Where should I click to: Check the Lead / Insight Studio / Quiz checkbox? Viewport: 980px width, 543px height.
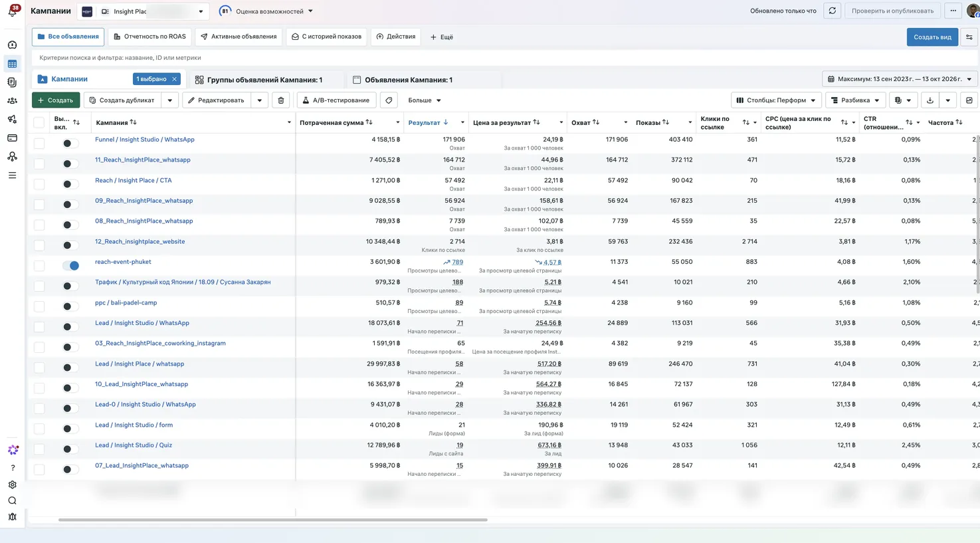(x=39, y=449)
